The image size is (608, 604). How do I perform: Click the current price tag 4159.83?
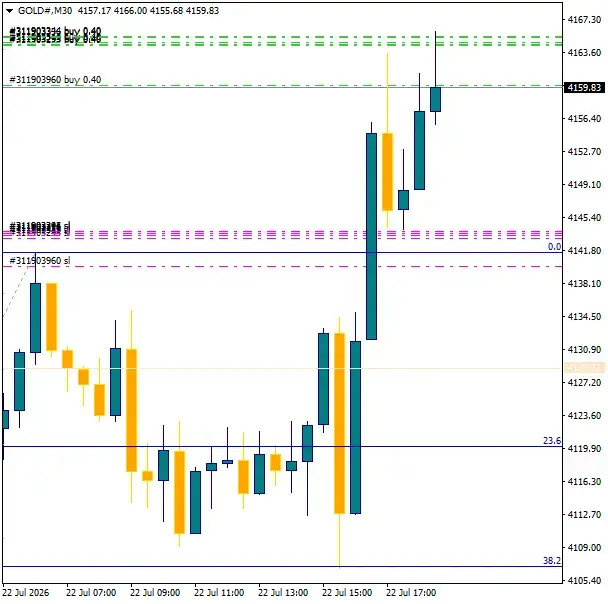(584, 88)
